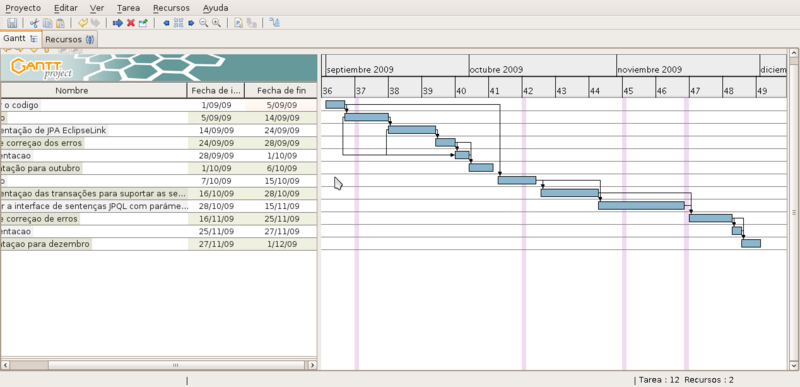
Task: Click the yellow Undo arrow icon
Action: point(83,23)
